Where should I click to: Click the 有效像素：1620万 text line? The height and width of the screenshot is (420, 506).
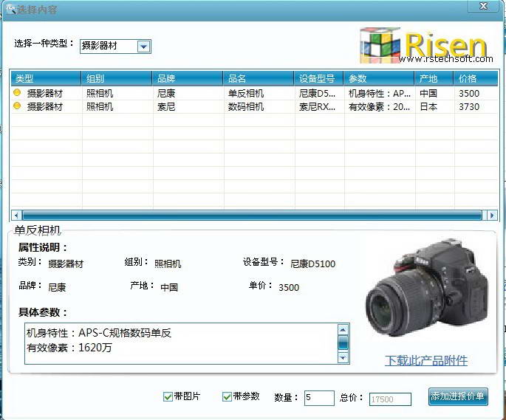tap(69, 348)
